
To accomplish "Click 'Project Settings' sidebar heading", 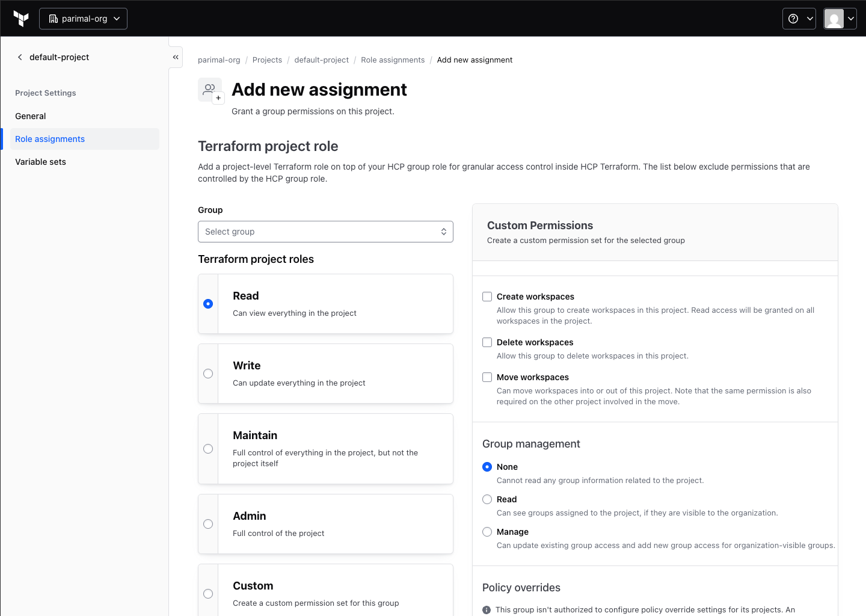I will (46, 93).
